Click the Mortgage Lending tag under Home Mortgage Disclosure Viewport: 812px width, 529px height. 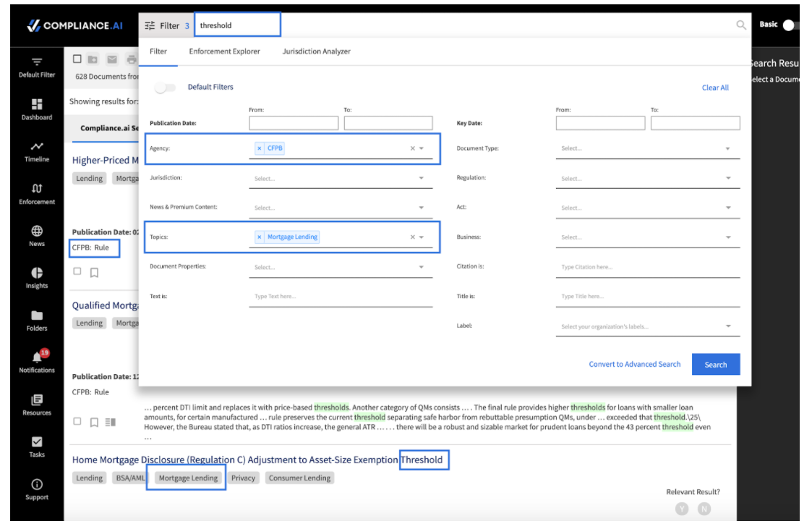pyautogui.click(x=188, y=478)
